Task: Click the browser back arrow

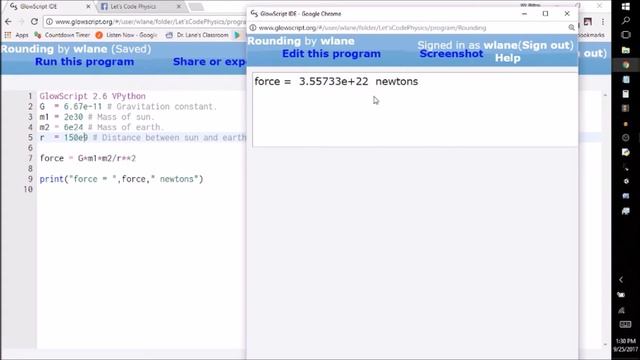Action: tap(8, 21)
